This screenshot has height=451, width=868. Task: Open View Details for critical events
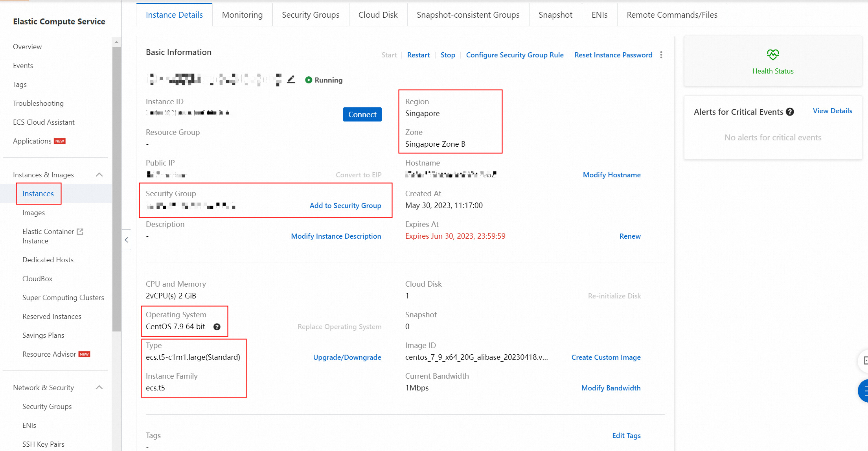(x=832, y=111)
